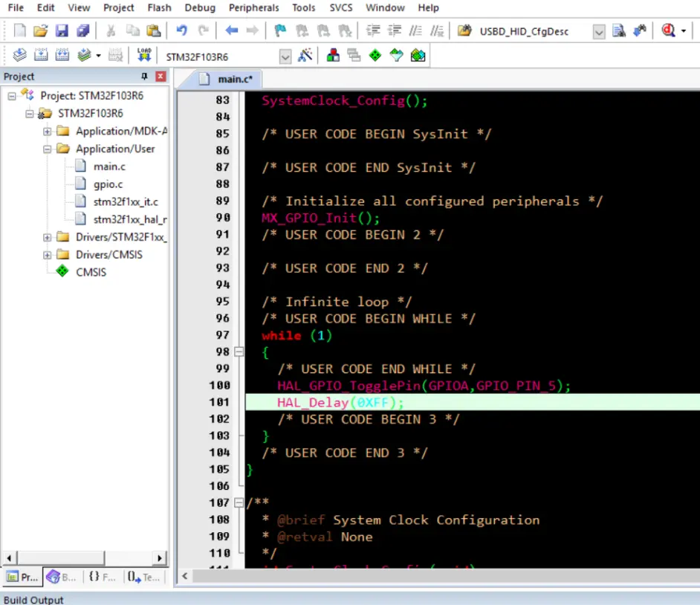Open the Peripherals menu
This screenshot has width=700, height=605.
click(253, 7)
